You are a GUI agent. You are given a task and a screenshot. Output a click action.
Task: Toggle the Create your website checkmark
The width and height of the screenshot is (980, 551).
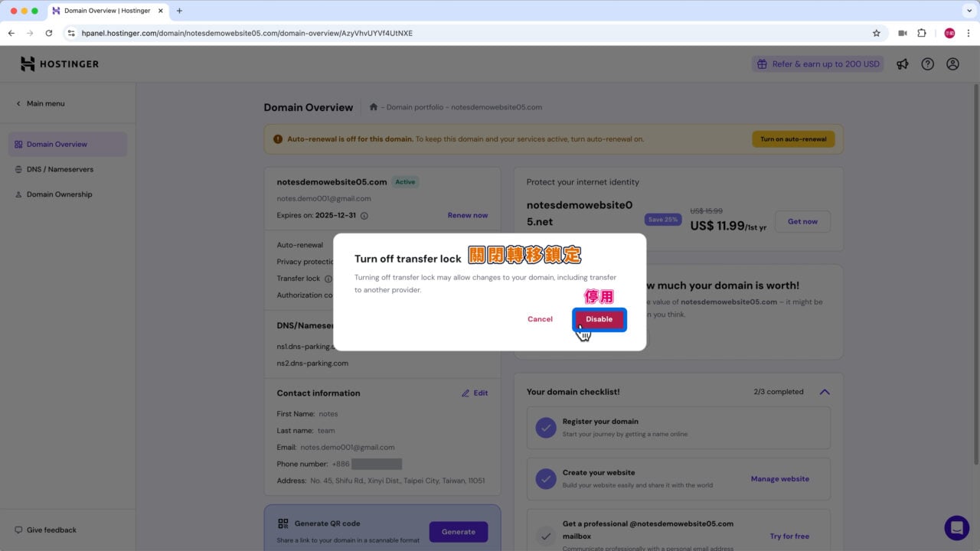click(x=545, y=478)
